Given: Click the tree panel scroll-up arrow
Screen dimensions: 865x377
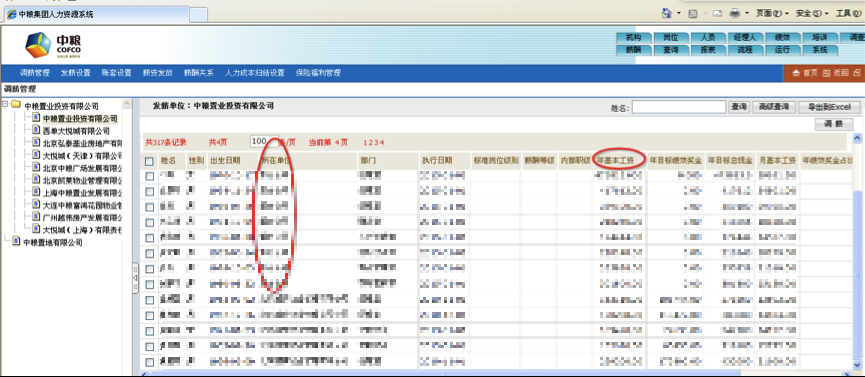Looking at the screenshot, I should click(x=127, y=104).
